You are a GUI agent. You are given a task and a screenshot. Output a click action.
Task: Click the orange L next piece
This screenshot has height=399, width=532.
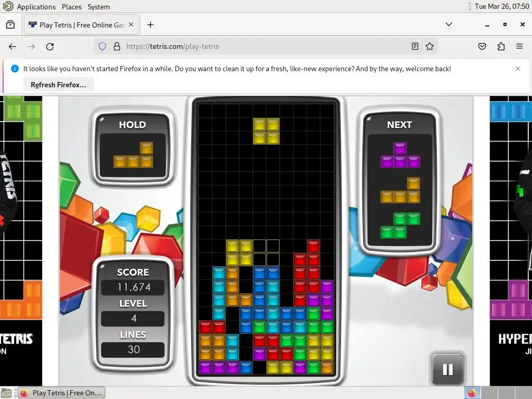400,190
